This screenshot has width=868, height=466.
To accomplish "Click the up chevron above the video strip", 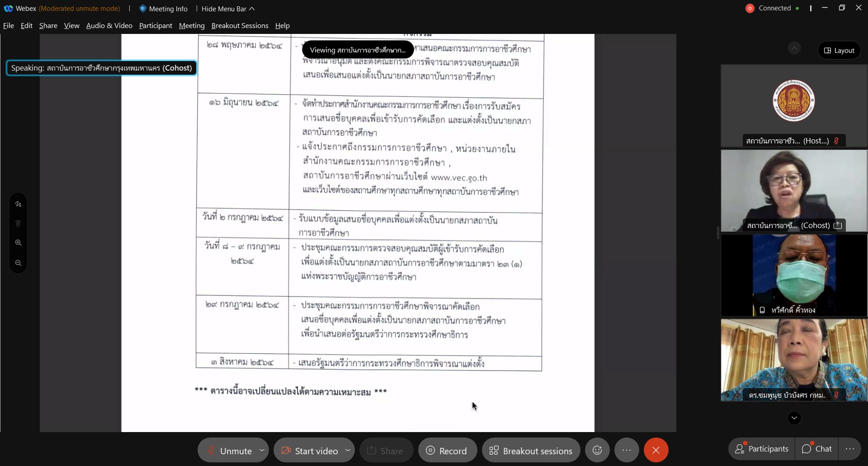I will tap(794, 48).
